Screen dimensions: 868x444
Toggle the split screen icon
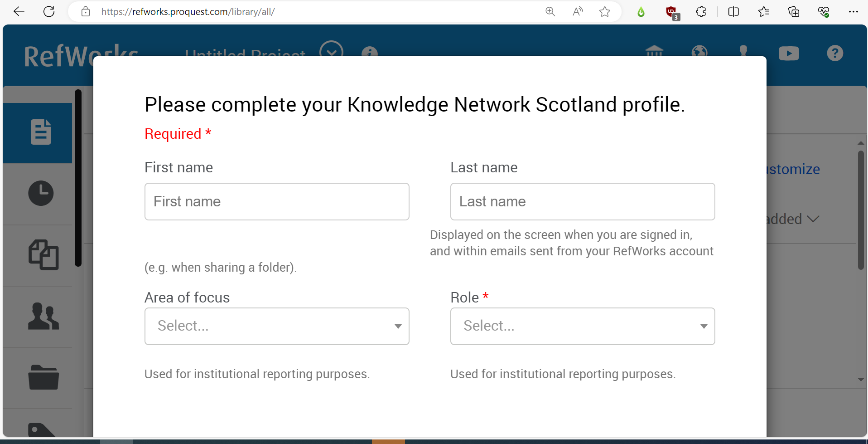[x=733, y=12]
